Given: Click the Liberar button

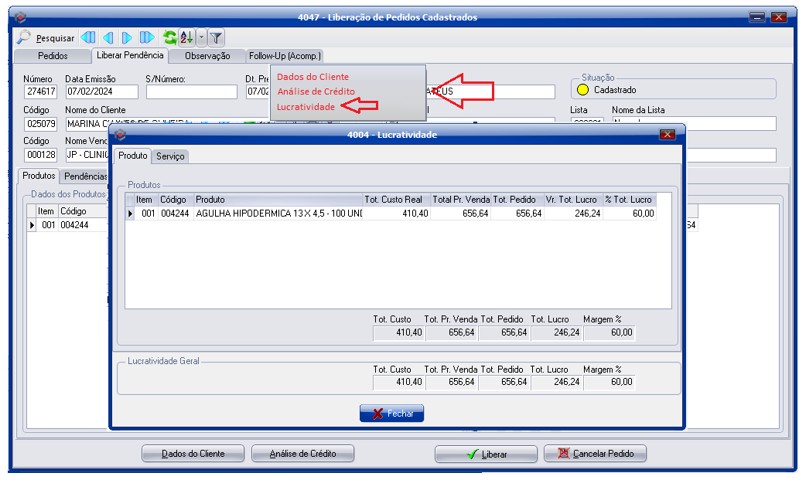Looking at the screenshot, I should (485, 454).
